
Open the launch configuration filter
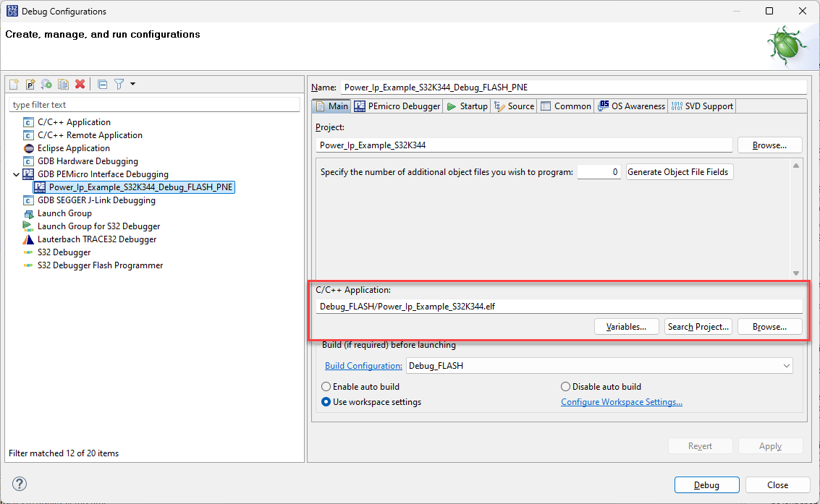[119, 84]
